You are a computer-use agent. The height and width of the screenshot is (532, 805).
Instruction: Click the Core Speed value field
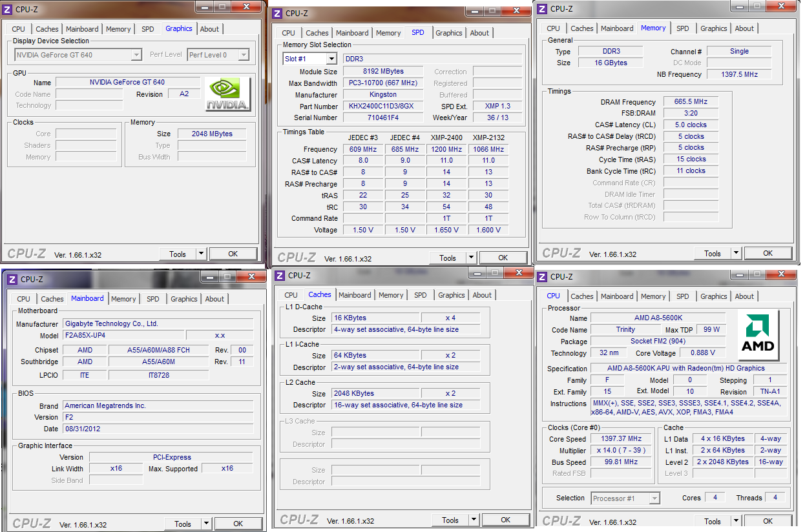click(x=621, y=439)
